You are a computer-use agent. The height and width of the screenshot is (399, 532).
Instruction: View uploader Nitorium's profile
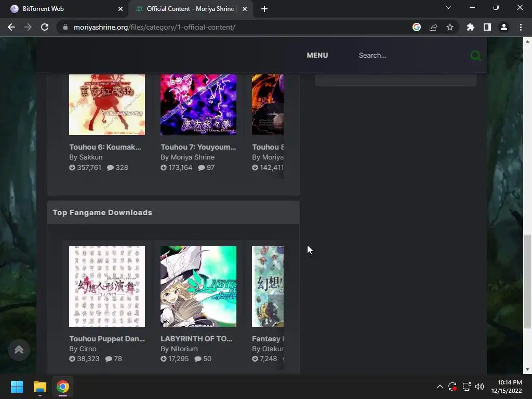coord(184,349)
